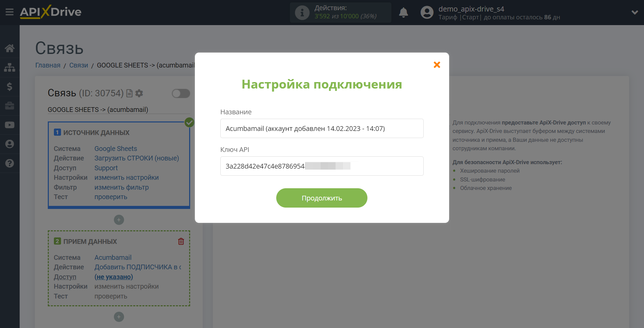The image size is (644, 328).
Task: Click the Связи breadcrumb link
Action: point(79,65)
